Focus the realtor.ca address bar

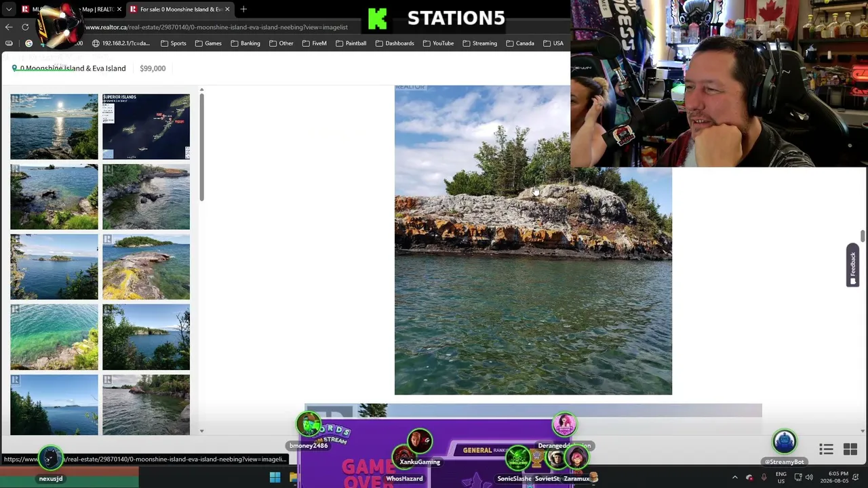pyautogui.click(x=217, y=27)
